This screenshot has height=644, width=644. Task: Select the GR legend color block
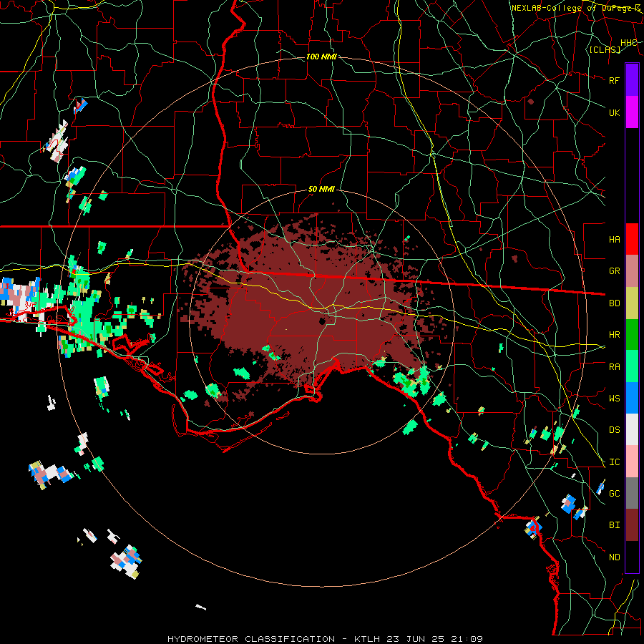pos(632,271)
